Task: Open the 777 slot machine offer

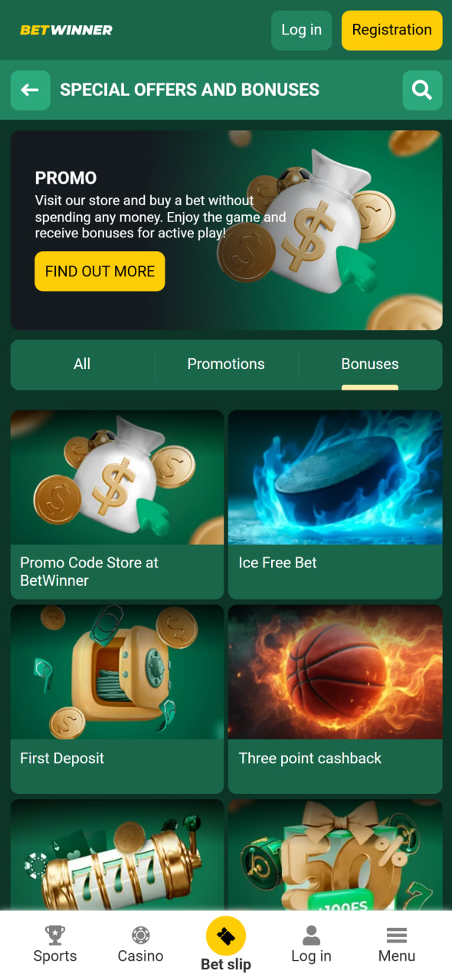Action: [117, 854]
